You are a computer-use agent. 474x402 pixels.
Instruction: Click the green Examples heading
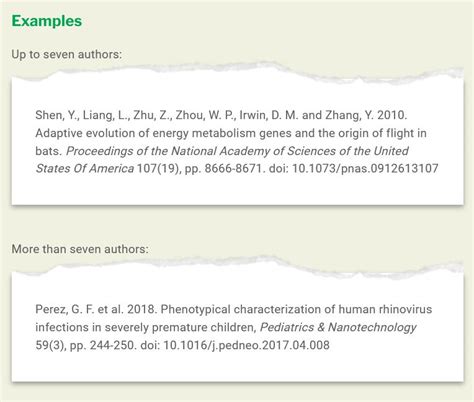[x=47, y=21]
